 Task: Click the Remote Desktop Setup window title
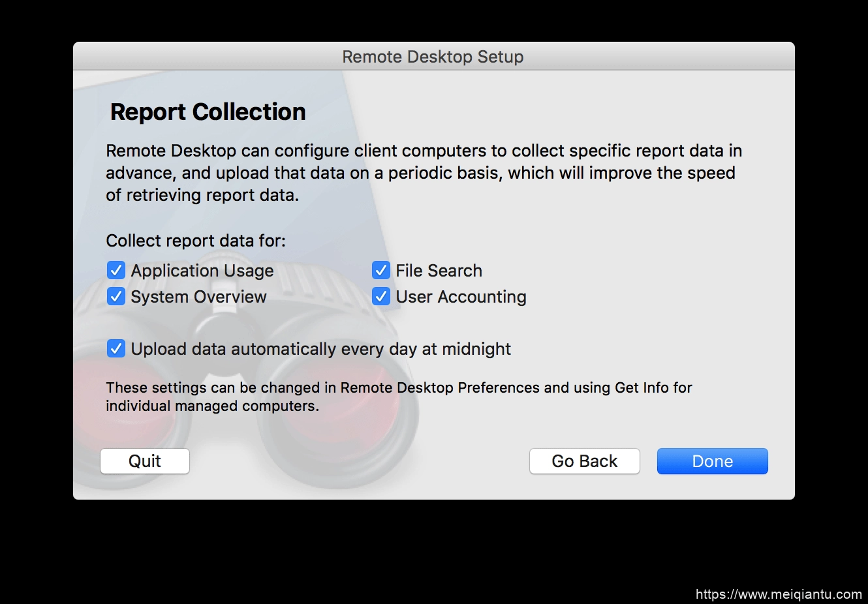[433, 57]
